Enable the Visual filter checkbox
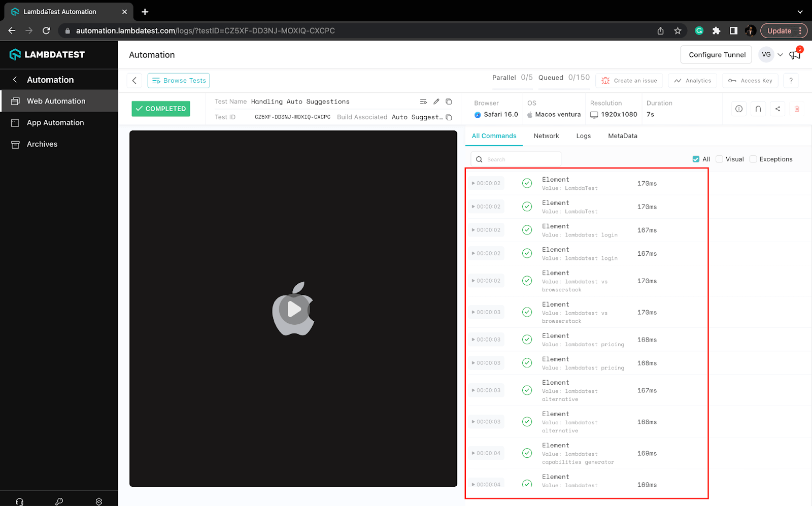812x506 pixels. click(x=719, y=159)
